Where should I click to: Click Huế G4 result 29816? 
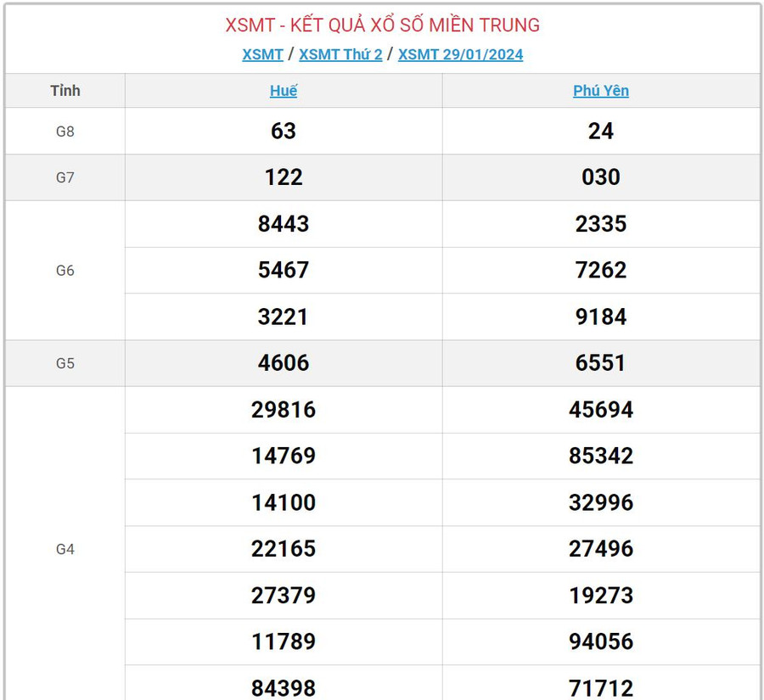[x=284, y=410]
